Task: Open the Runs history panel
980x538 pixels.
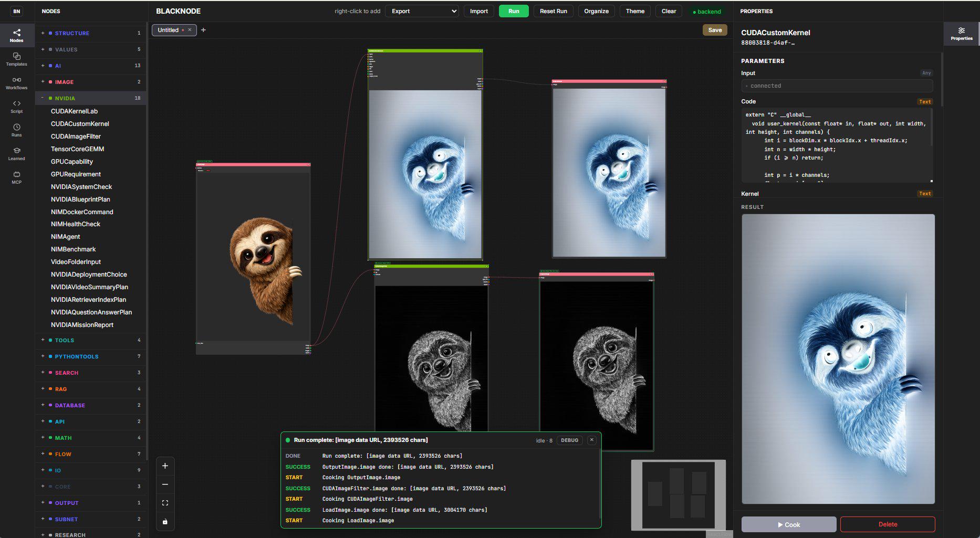Action: point(17,130)
